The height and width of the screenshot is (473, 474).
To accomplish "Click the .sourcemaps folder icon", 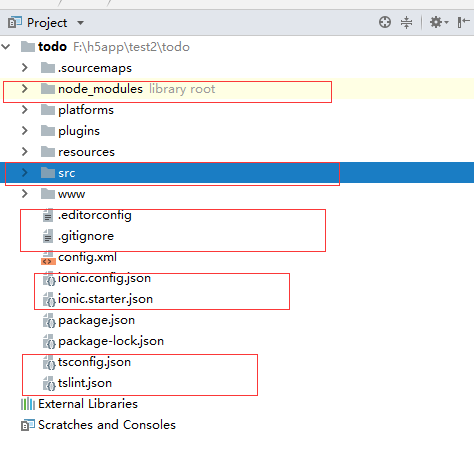I will (48, 68).
